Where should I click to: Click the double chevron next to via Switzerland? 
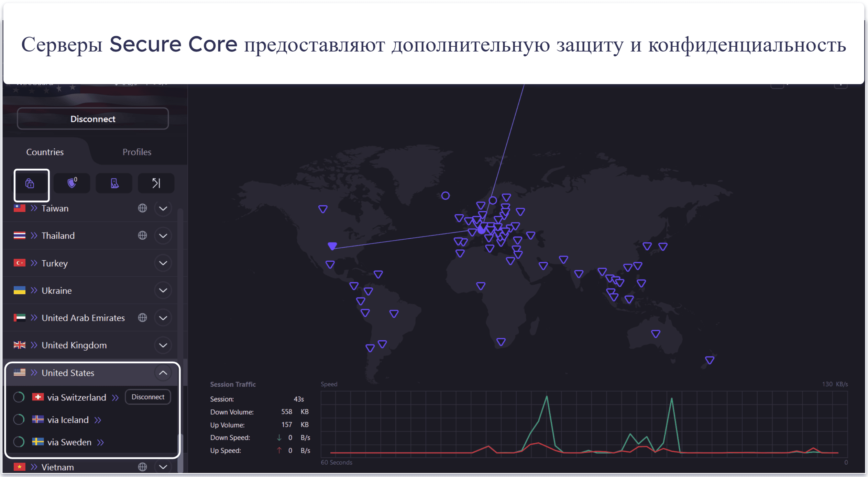(x=115, y=398)
